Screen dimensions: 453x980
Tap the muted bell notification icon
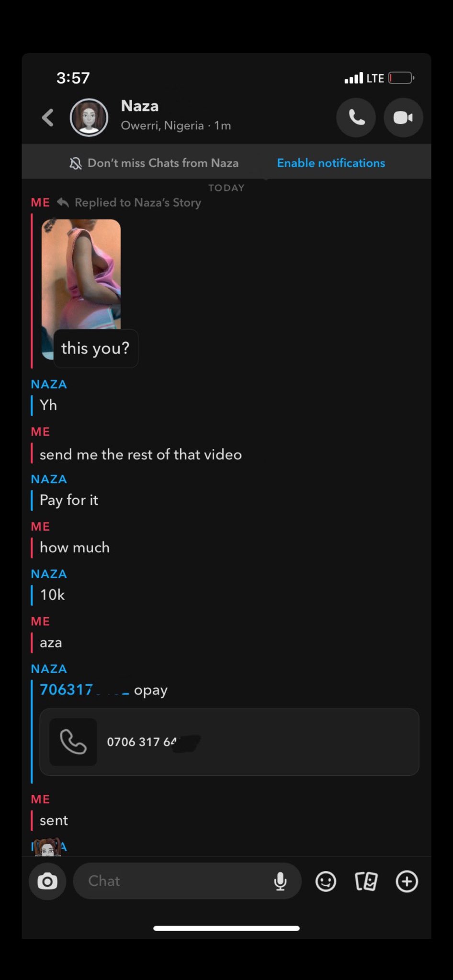coord(75,164)
